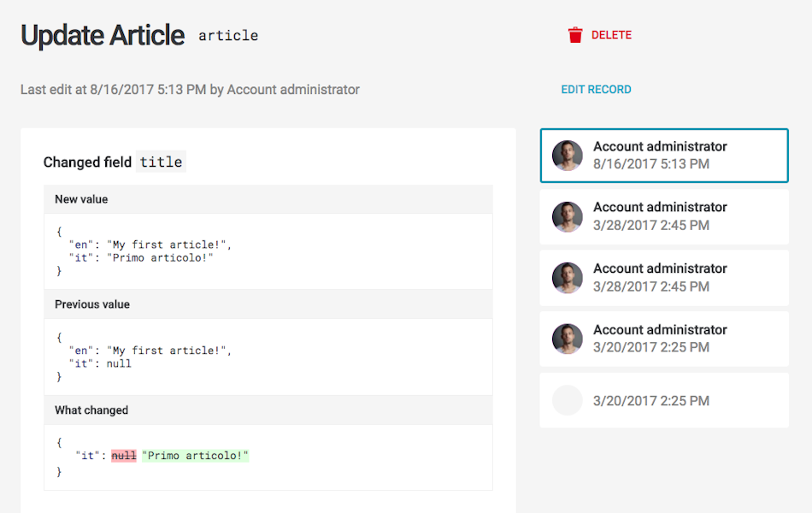Click the DELETE label

coord(611,35)
